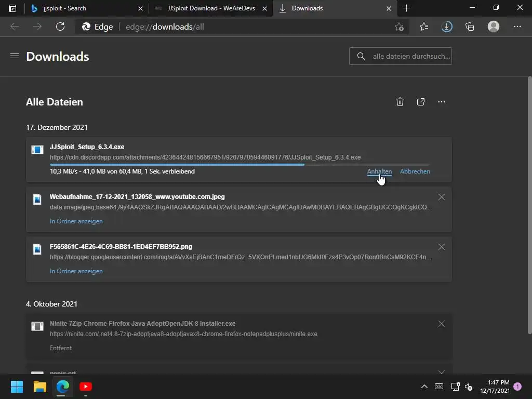Go back to the previous page
Viewport: 532px width, 399px height.
(x=15, y=27)
